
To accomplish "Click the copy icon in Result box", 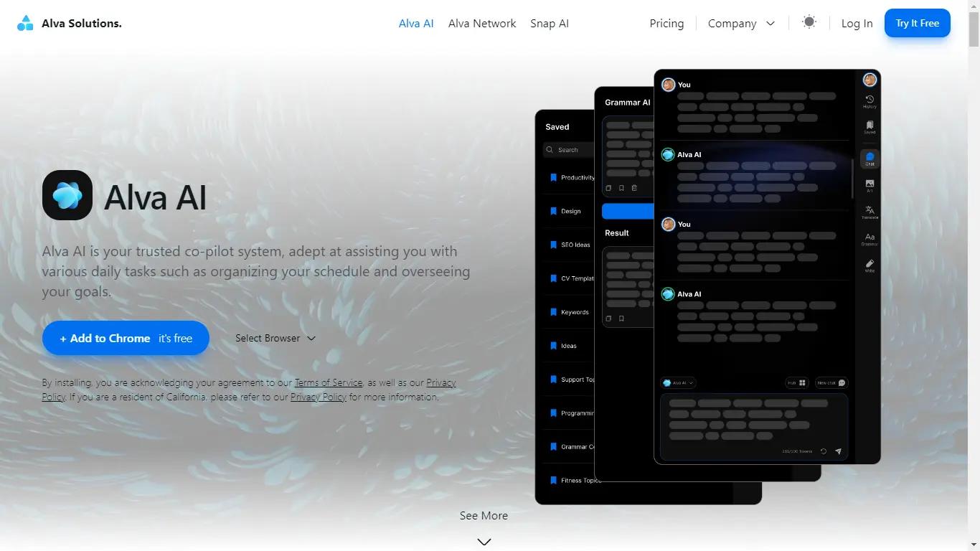I will (608, 319).
